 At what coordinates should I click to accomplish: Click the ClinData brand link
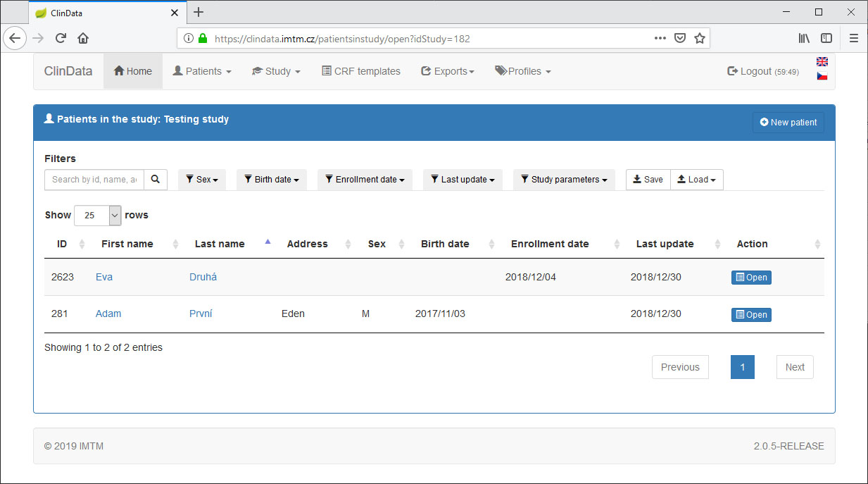[x=68, y=71]
